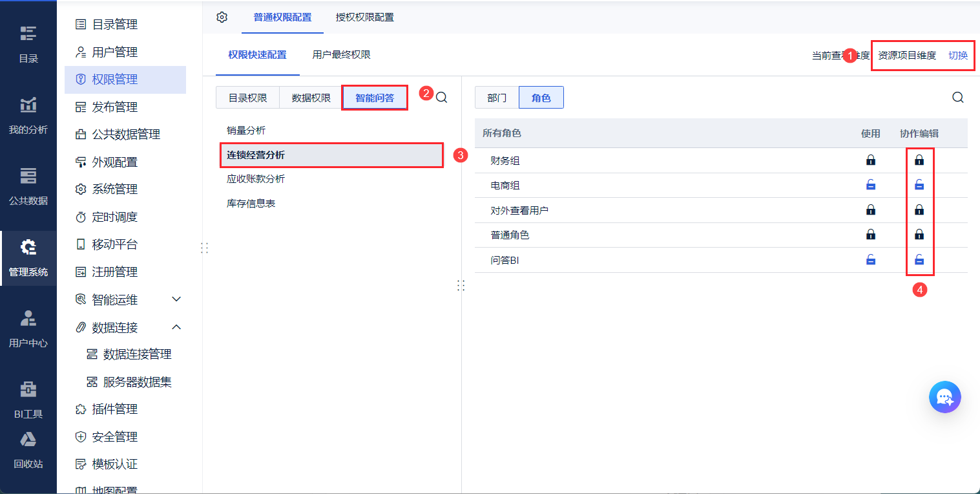This screenshot has width=980, height=494.
Task: Click the 安全管理 shield icon
Action: click(x=81, y=437)
